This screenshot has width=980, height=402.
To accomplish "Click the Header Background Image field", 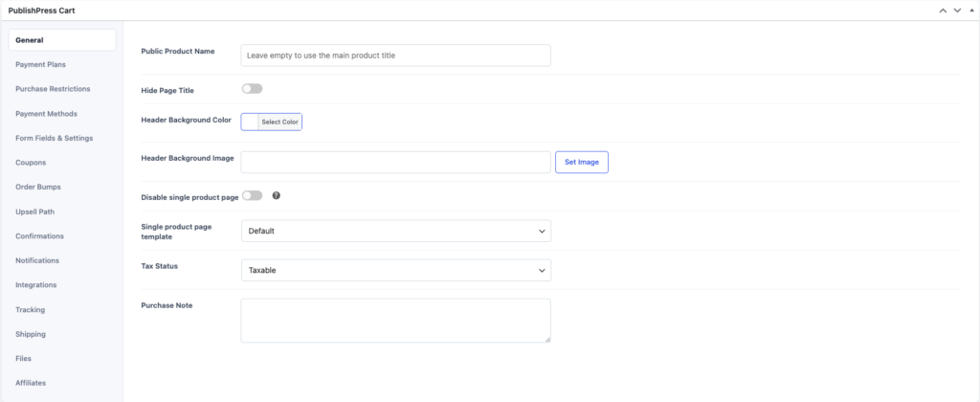I will point(395,162).
